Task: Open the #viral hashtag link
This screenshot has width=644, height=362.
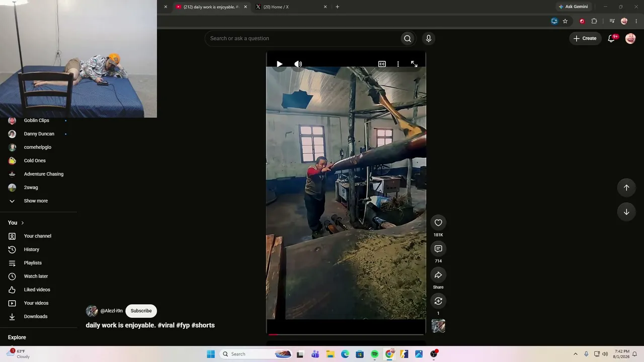Action: [x=166, y=325]
